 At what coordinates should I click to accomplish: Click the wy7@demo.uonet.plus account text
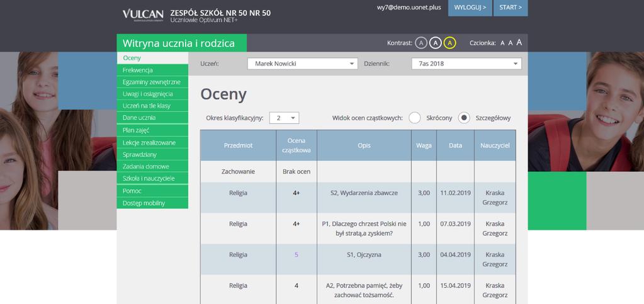409,8
